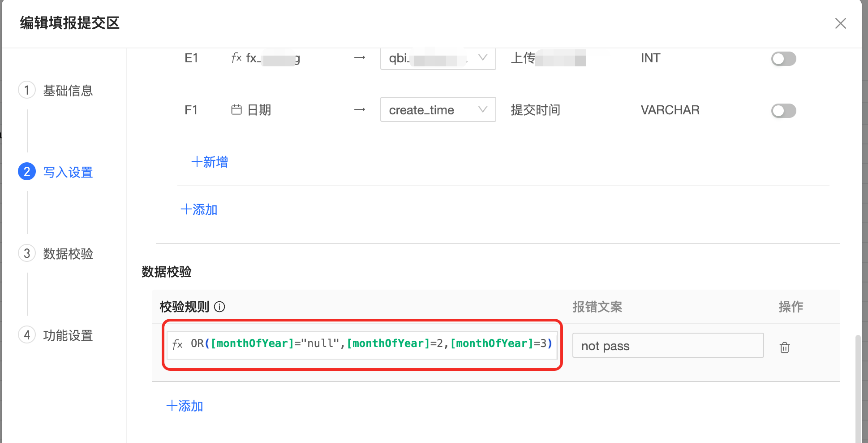
Task: Click the OR monthOfYear formula field
Action: [x=371, y=344]
